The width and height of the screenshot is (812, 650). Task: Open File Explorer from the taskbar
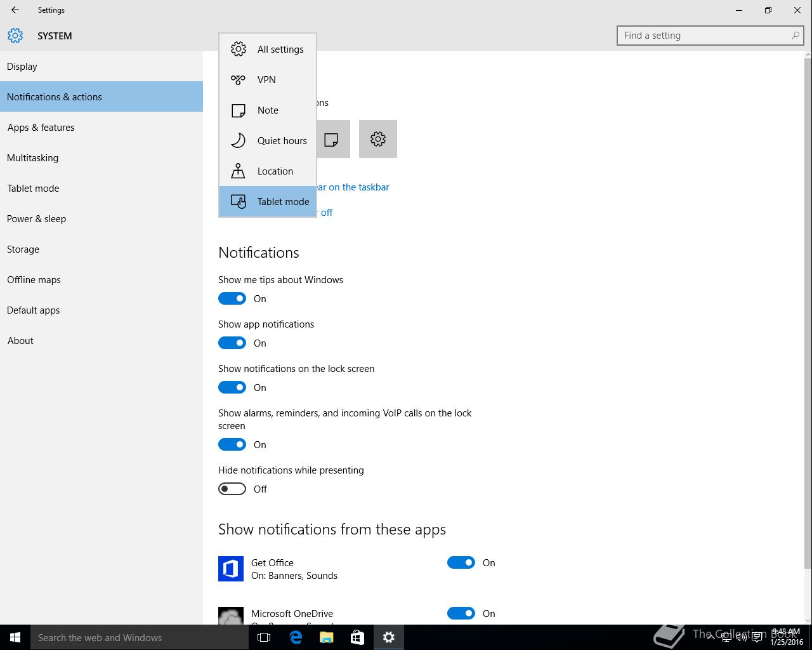point(327,637)
